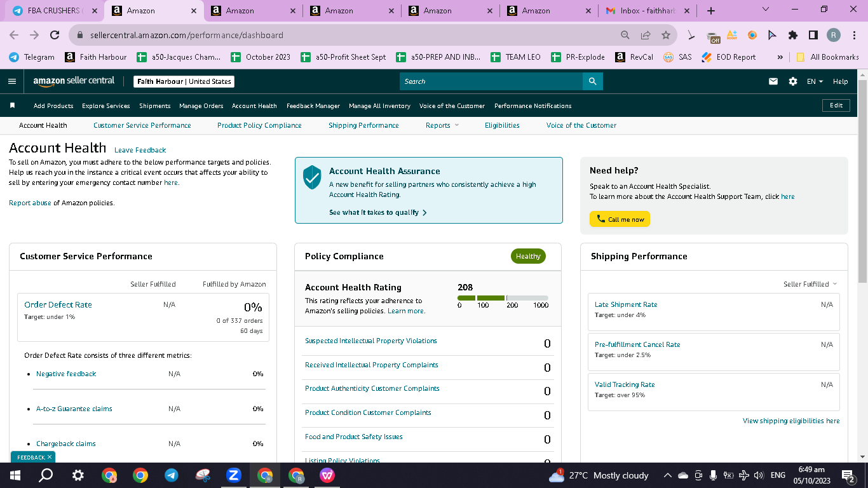Click the Call me now button

[620, 219]
